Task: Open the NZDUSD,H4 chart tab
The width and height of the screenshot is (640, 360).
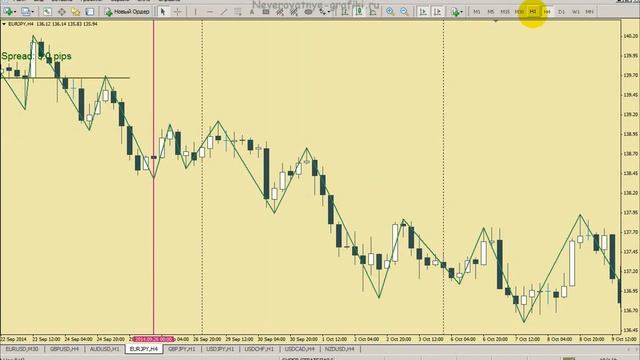Action: (x=340, y=349)
